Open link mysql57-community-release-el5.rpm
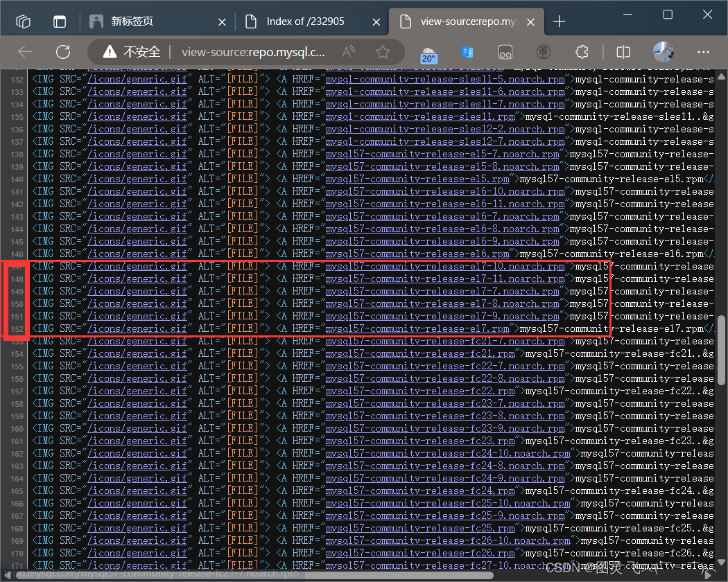The image size is (728, 582). click(x=417, y=179)
